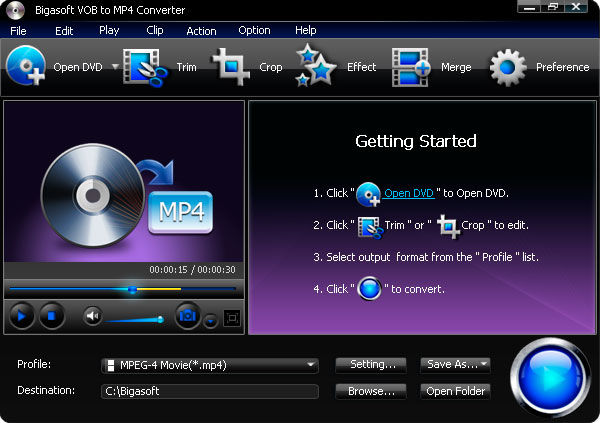Click the yellow trim range on timeline
This screenshot has height=423, width=600.
click(159, 289)
